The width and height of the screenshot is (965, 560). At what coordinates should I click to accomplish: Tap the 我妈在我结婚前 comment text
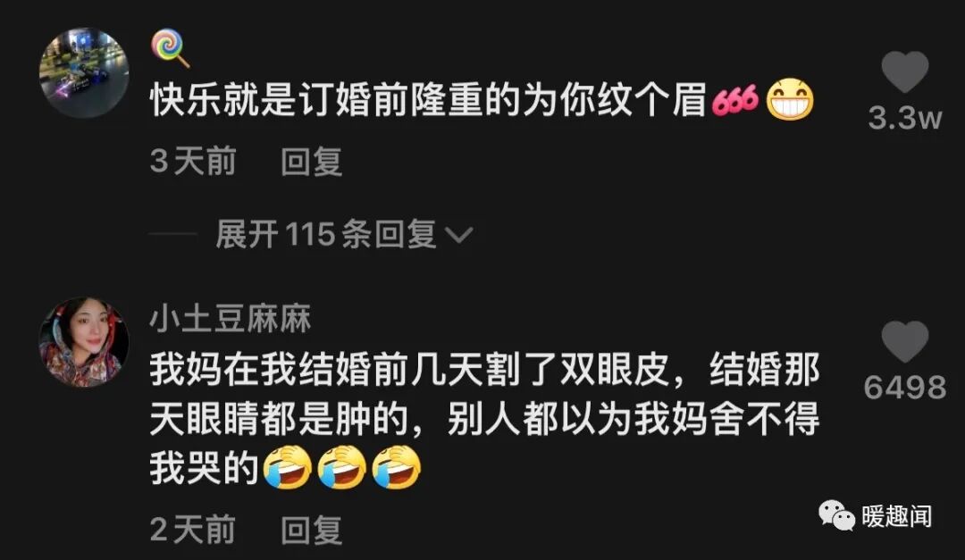(485, 419)
